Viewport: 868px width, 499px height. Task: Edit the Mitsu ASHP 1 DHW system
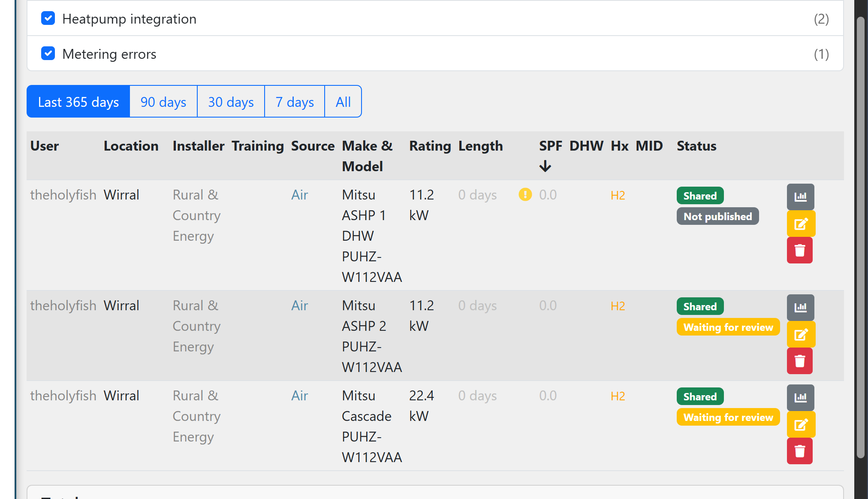tap(800, 224)
